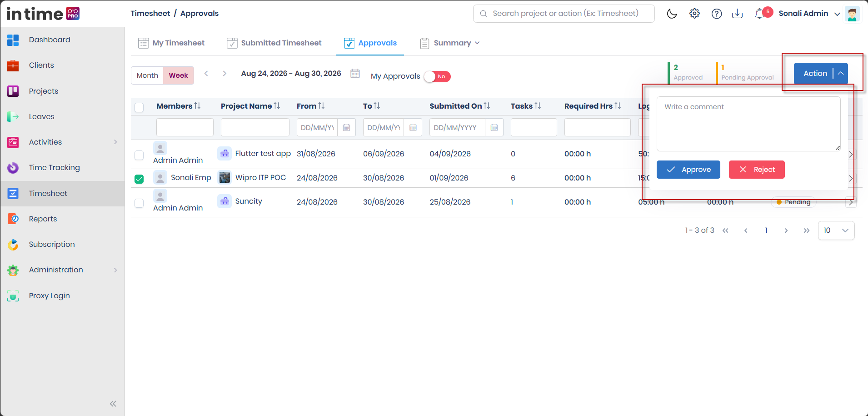868x416 pixels.
Task: Open Submitted Timesheet tab
Action: pos(274,43)
